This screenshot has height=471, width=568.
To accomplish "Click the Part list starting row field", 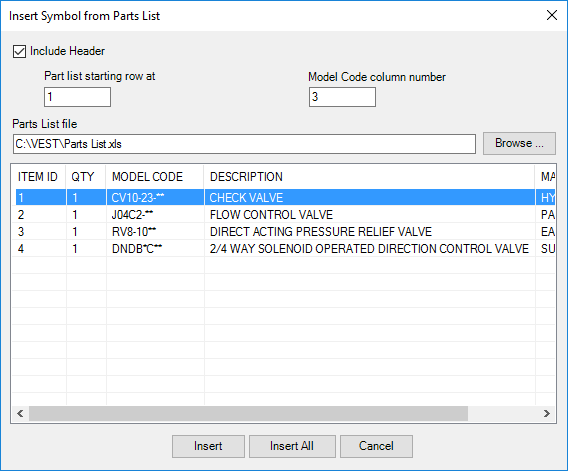I will (x=77, y=97).
